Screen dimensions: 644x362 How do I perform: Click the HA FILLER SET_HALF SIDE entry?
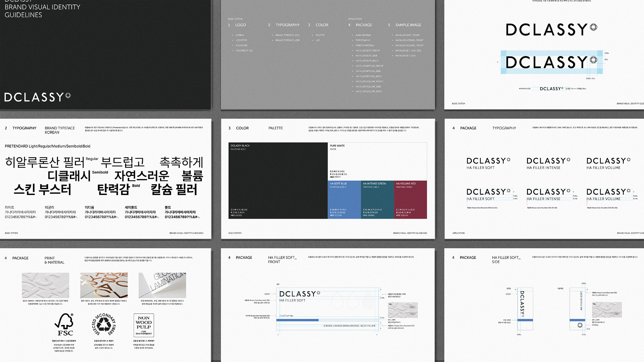(x=408, y=51)
